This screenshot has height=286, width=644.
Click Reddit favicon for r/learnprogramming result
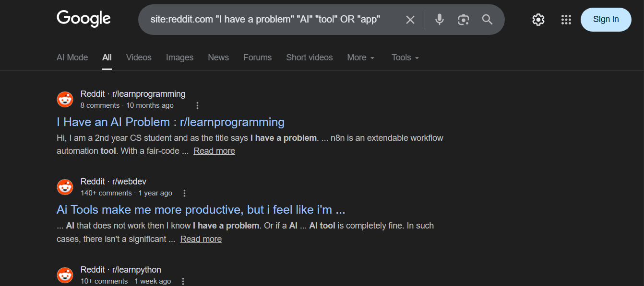65,99
